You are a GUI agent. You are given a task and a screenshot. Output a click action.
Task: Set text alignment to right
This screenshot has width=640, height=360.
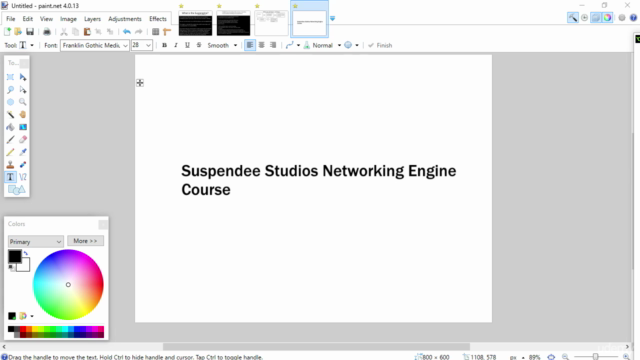(273, 45)
